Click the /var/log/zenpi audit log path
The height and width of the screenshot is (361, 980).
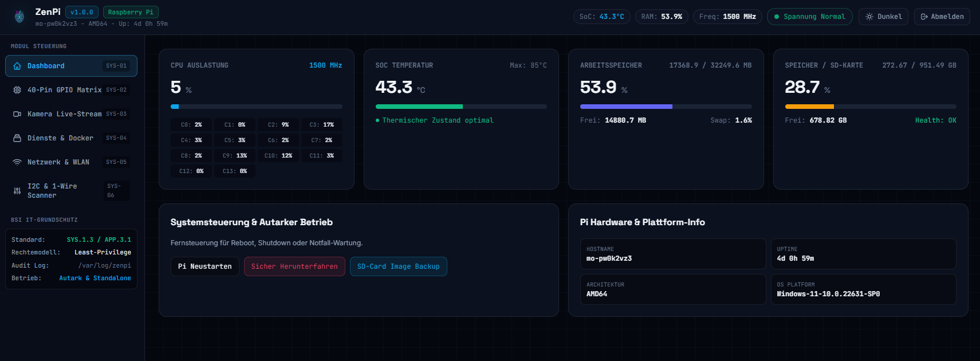tap(105, 265)
